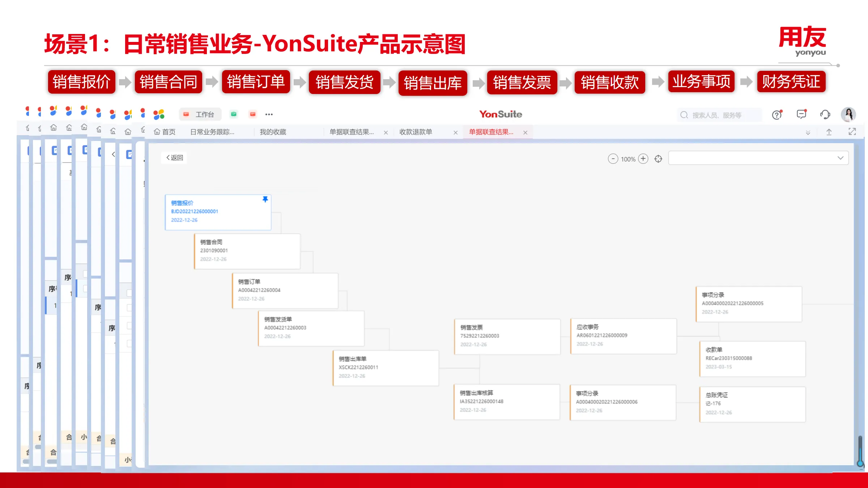Switch to the 收款退款单 tab
The width and height of the screenshot is (868, 488).
click(x=416, y=132)
